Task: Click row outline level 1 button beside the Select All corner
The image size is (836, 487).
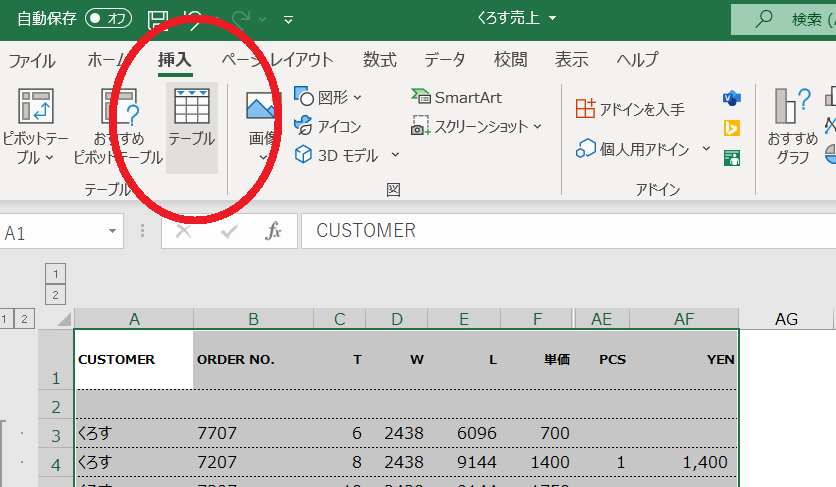Action: pyautogui.click(x=5, y=319)
